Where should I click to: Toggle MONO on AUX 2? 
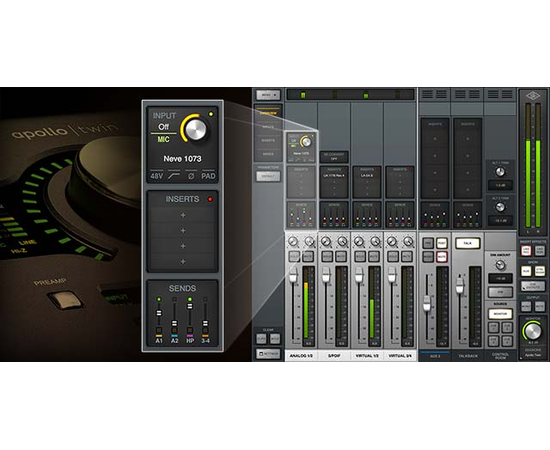click(428, 257)
